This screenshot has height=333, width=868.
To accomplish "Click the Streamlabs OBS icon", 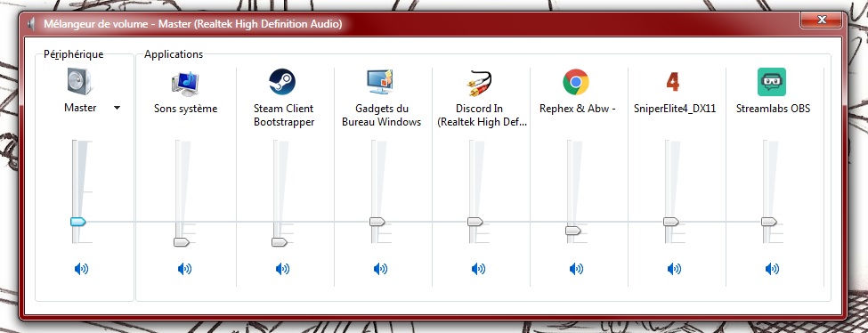I will click(x=772, y=82).
